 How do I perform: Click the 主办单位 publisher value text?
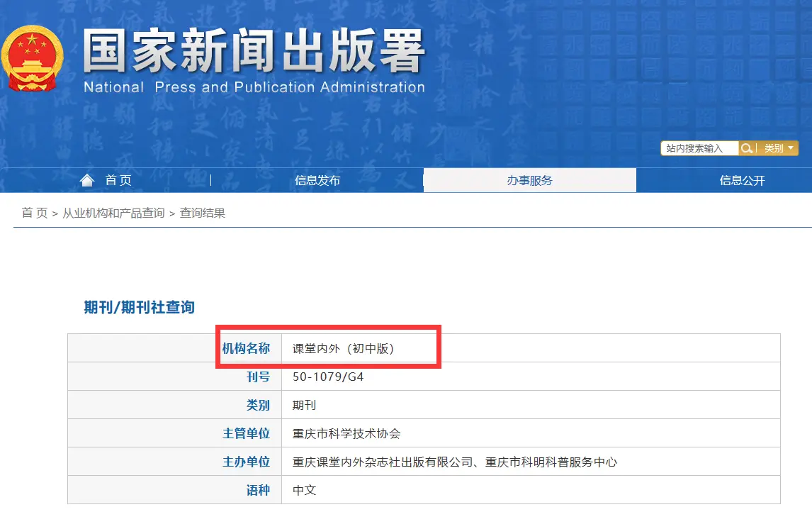point(454,462)
